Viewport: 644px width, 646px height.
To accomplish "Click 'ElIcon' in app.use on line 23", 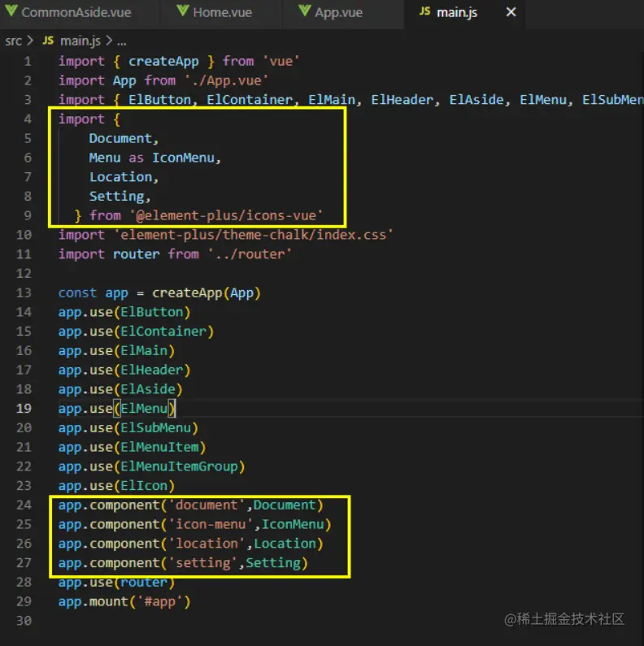I will click(144, 486).
